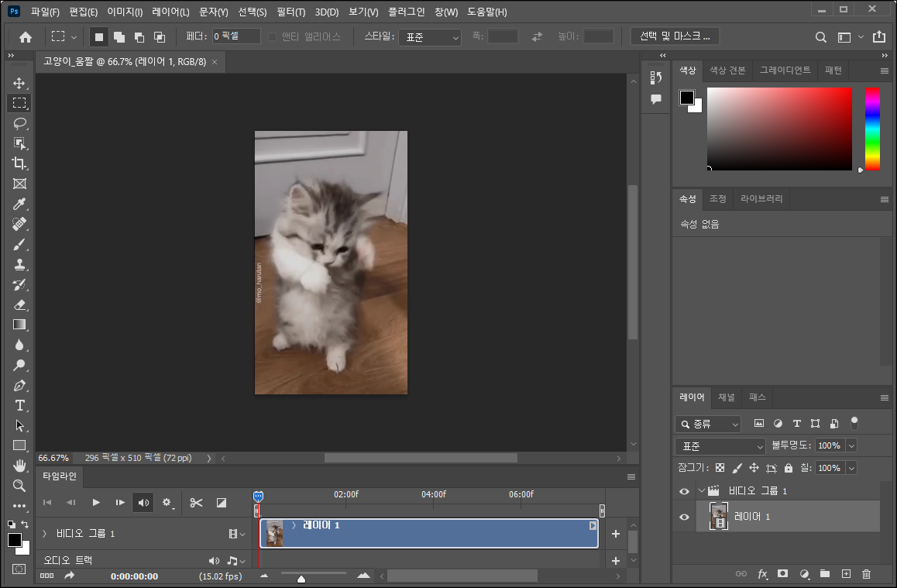Select the Dodge tool

pyautogui.click(x=19, y=365)
